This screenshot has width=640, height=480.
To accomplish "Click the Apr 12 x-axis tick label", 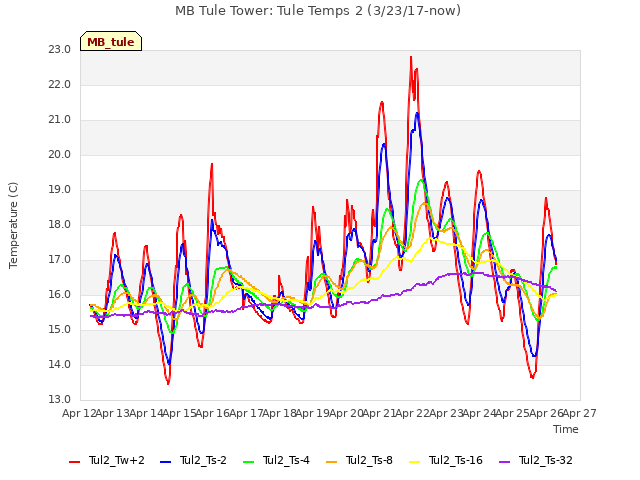I will [x=79, y=413].
